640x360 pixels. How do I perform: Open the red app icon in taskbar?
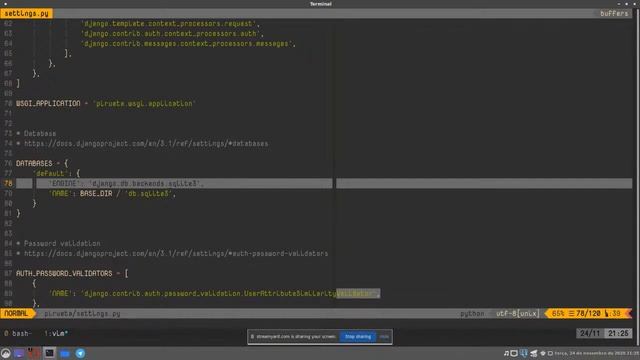pyautogui.click(x=34, y=353)
